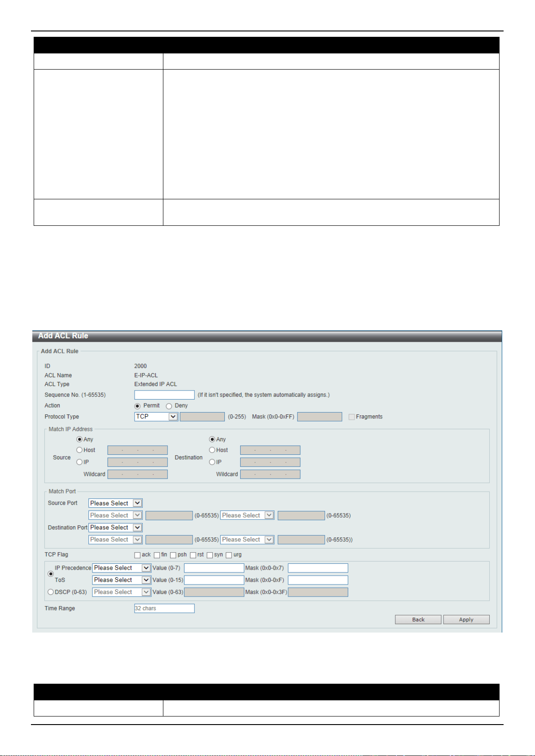Click the Protocol Type (0-255) value field
Screen dimensions: 535x756
click(x=202, y=417)
